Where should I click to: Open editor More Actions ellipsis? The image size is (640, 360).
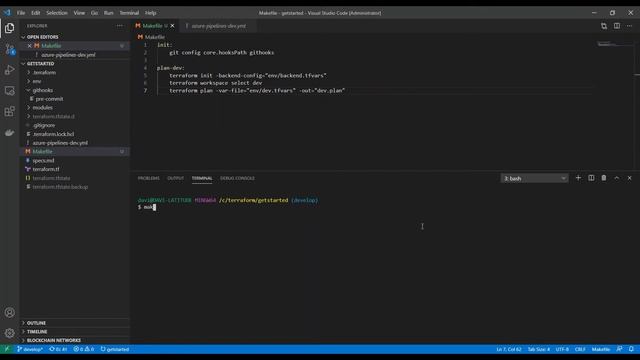tap(629, 26)
